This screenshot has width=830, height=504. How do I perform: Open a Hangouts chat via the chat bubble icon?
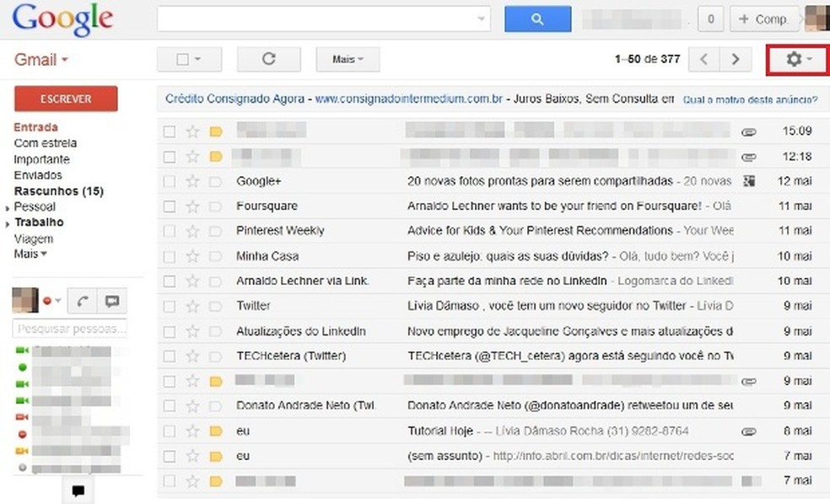tap(78, 490)
